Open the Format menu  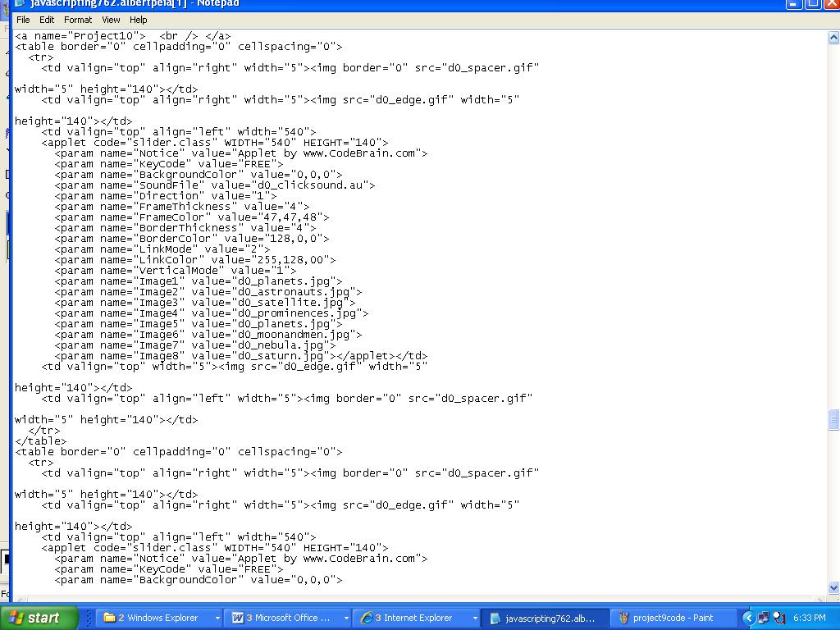coord(78,20)
